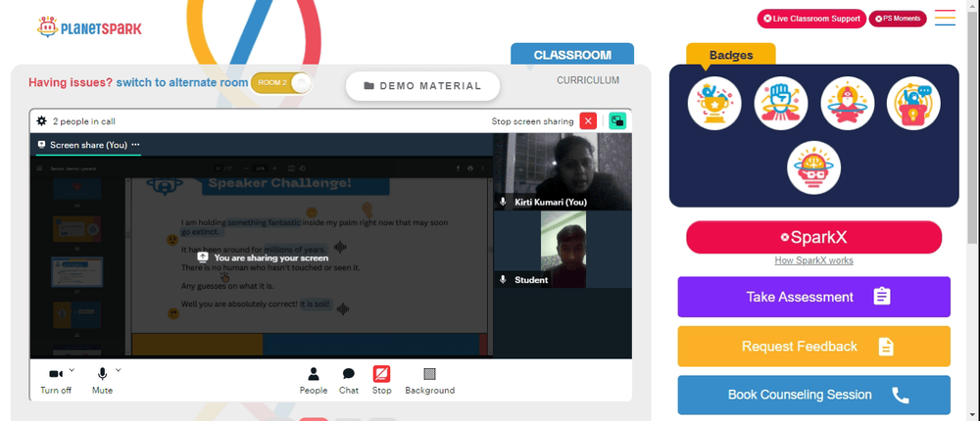Open PS Moments
This screenshot has width=980, height=421.
898,19
